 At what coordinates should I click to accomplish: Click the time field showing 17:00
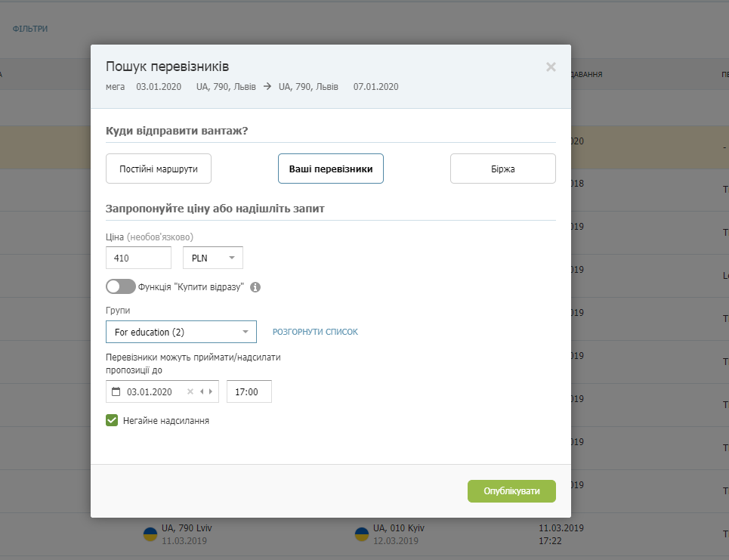click(x=249, y=391)
